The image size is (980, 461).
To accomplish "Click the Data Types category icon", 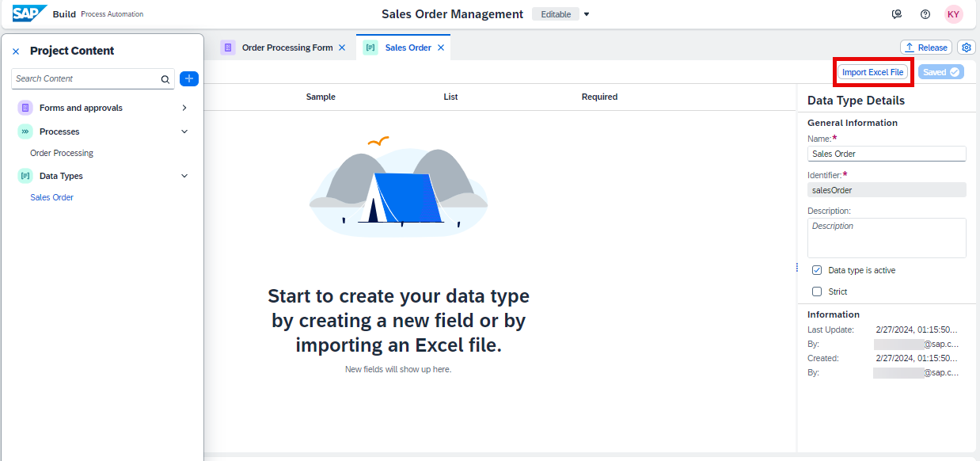I will [x=25, y=176].
